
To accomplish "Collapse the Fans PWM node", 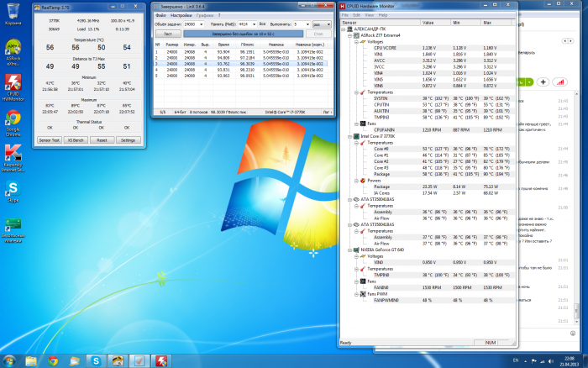I will [356, 294].
